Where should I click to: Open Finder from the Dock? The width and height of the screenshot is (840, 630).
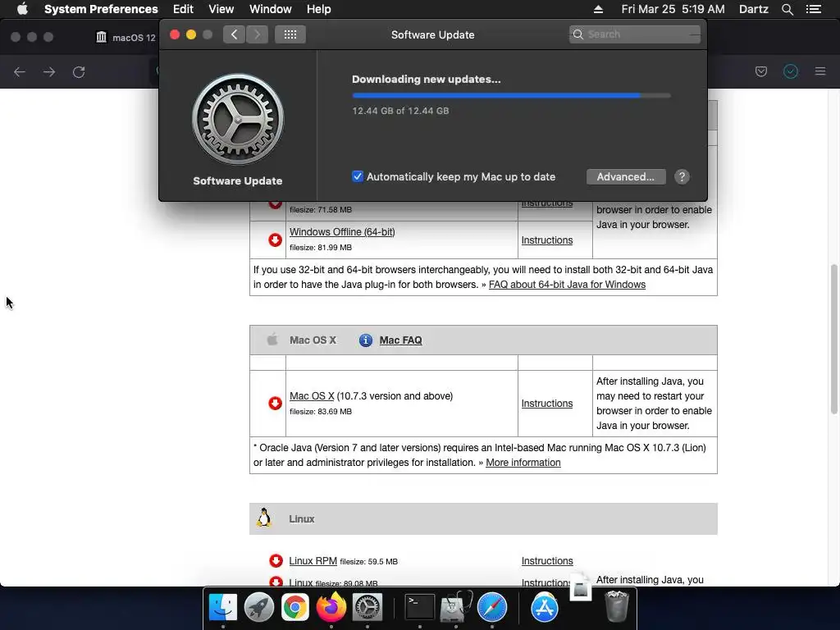tap(223, 607)
